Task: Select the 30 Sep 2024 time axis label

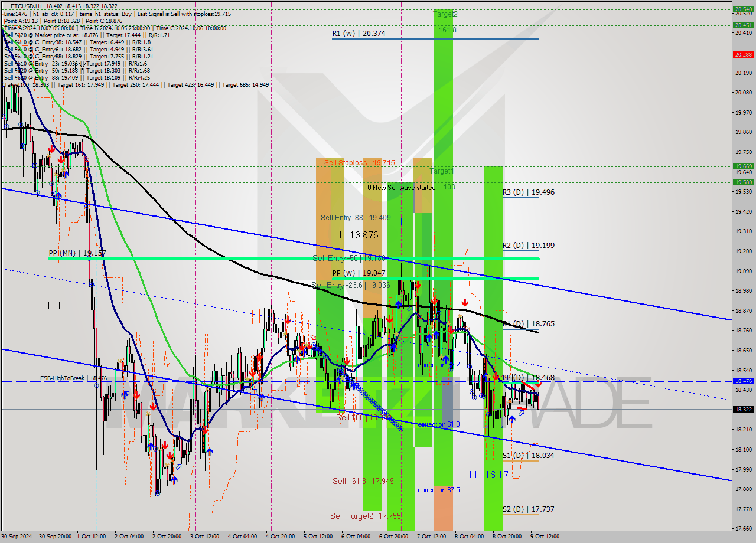Action: click(17, 537)
